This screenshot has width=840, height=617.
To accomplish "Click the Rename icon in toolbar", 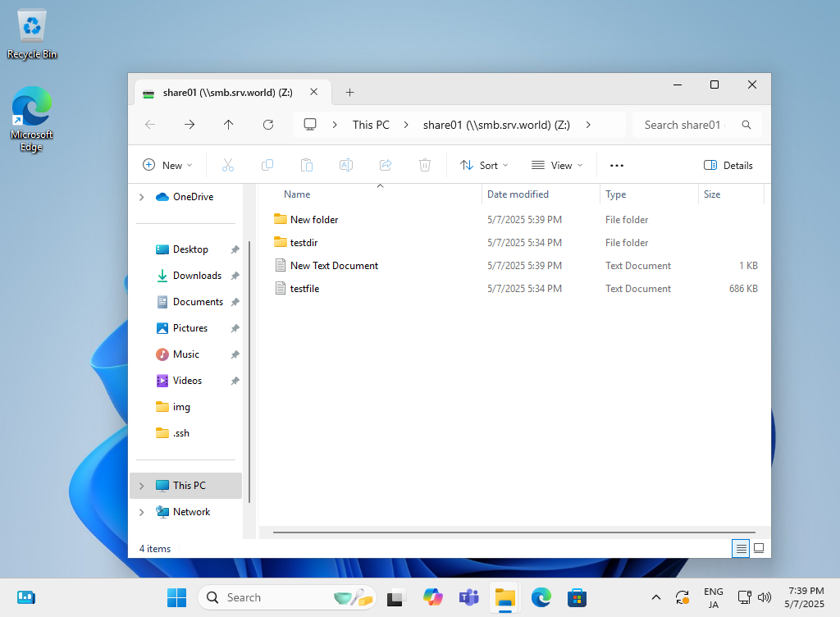I will (346, 165).
